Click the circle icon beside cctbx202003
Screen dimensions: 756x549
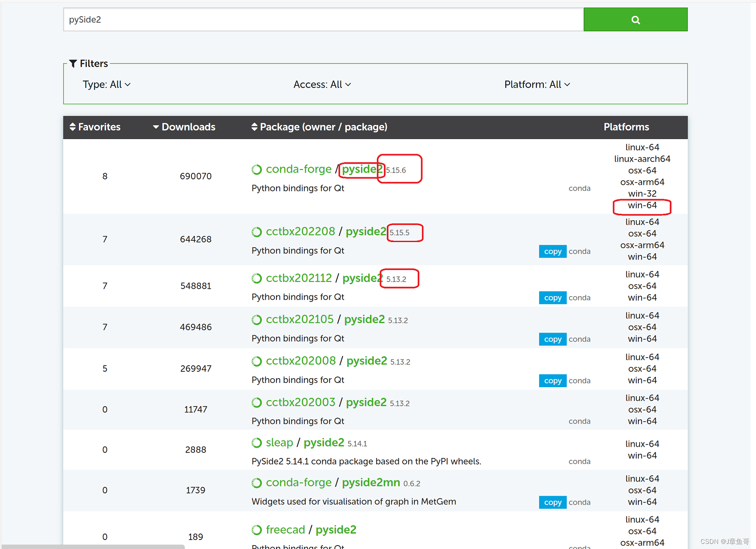257,403
